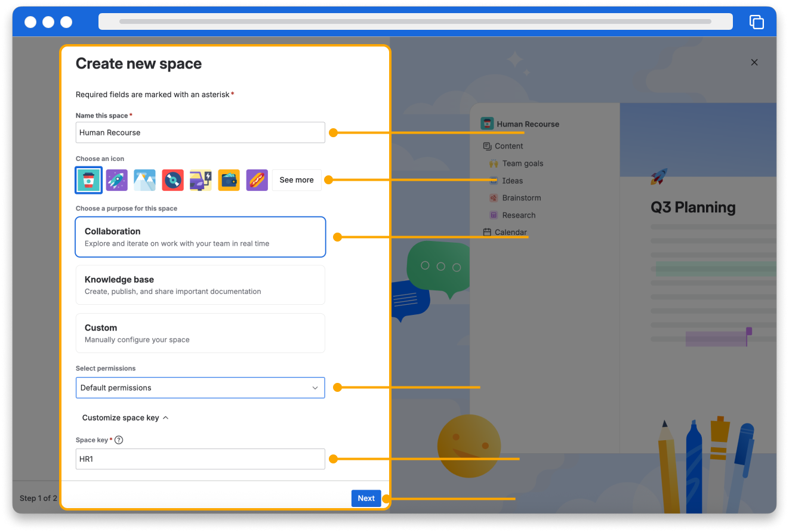
Task: Pick the snowy mountains icon
Action: click(144, 180)
